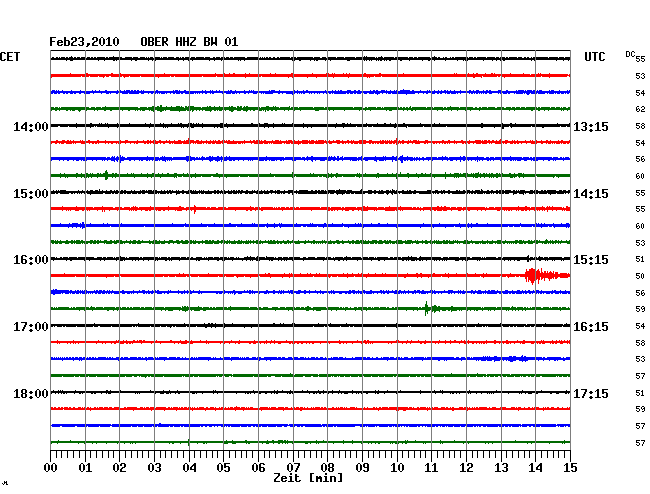Select minute 08 on the time axis
The height and width of the screenshot is (494, 650).
[327, 467]
